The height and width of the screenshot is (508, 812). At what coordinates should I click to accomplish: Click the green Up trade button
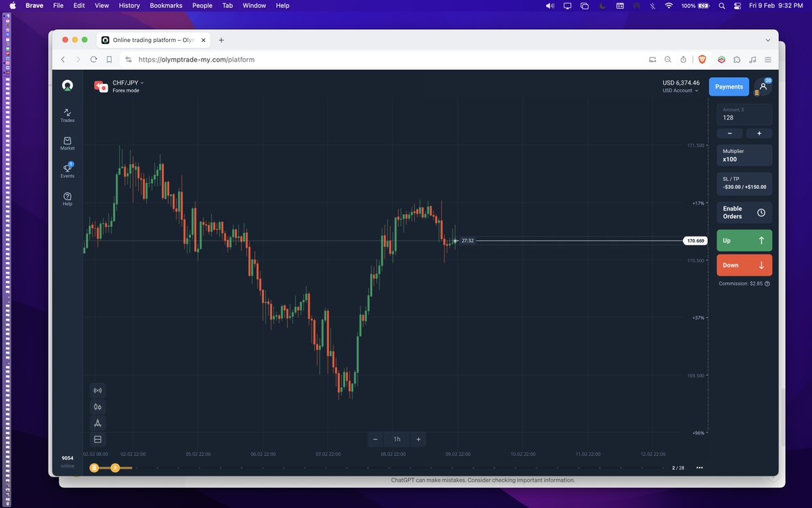tap(744, 240)
